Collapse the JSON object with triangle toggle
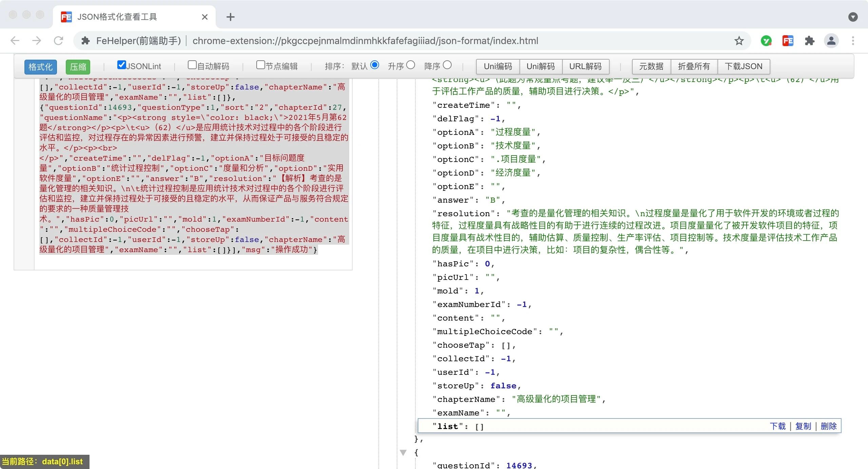Image resolution: width=868 pixels, height=469 pixels. [x=403, y=452]
